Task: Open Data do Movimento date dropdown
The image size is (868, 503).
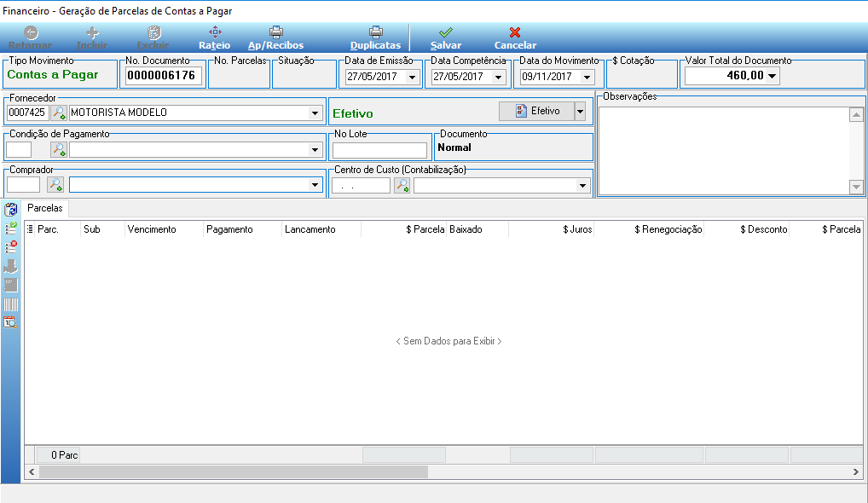Action: 587,77
